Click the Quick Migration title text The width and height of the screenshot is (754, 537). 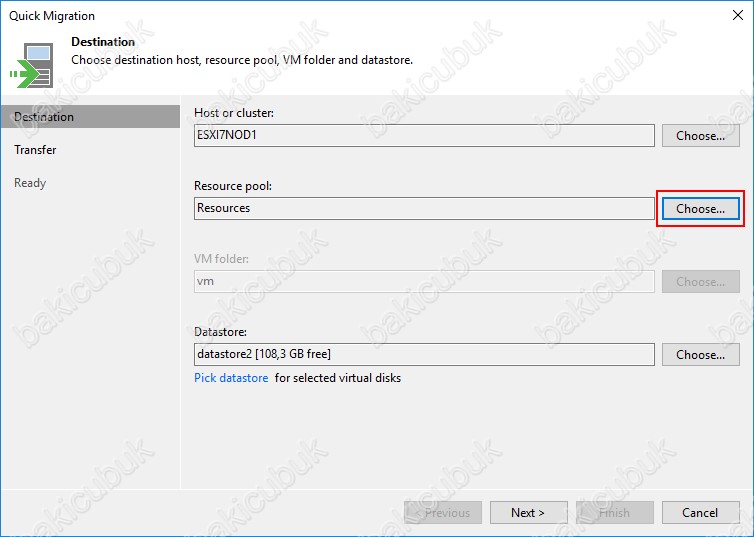click(x=52, y=16)
